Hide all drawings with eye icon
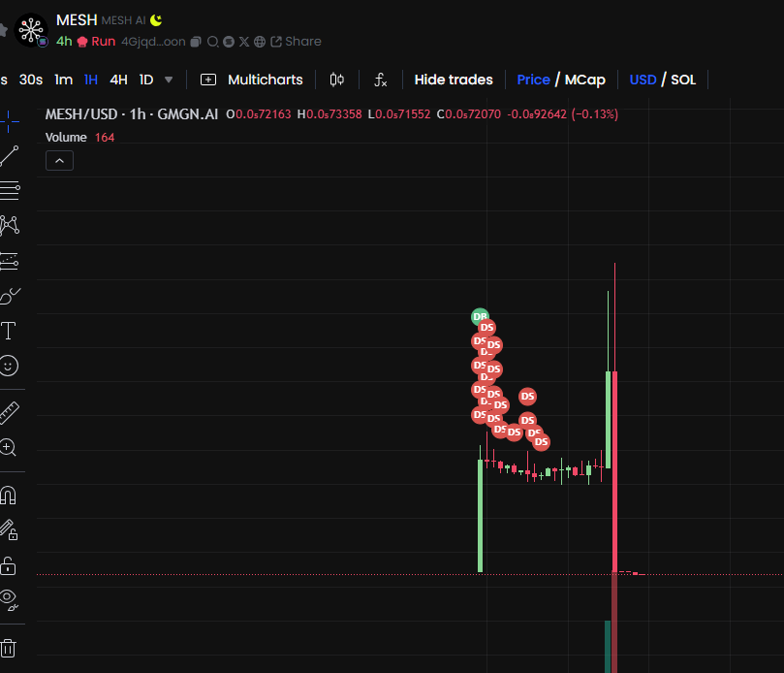Image resolution: width=784 pixels, height=673 pixels. [x=9, y=600]
